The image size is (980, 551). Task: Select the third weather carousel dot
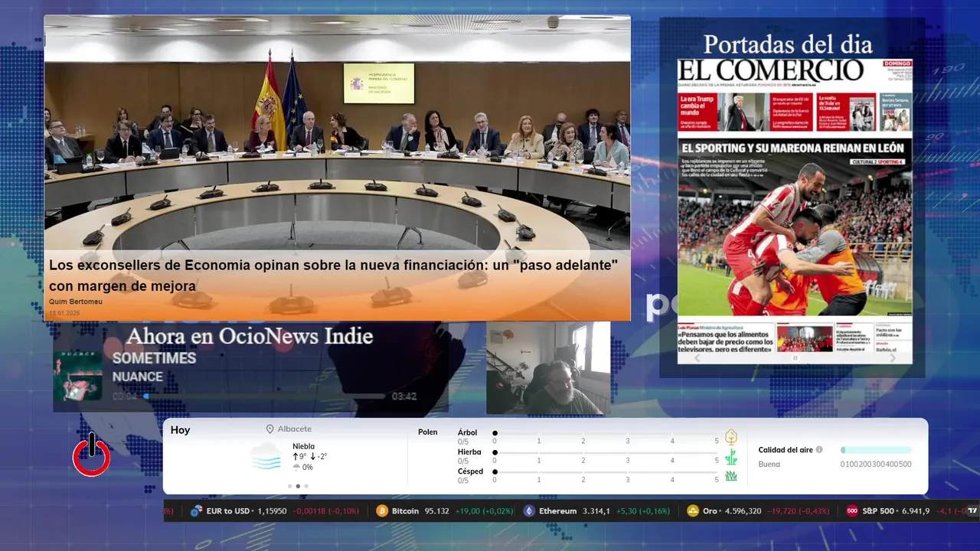pos(306,486)
